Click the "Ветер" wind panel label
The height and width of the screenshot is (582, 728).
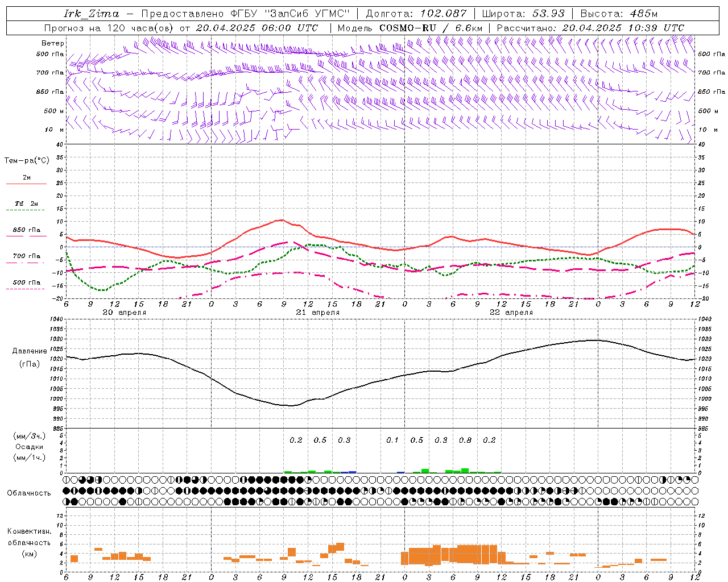(x=53, y=43)
